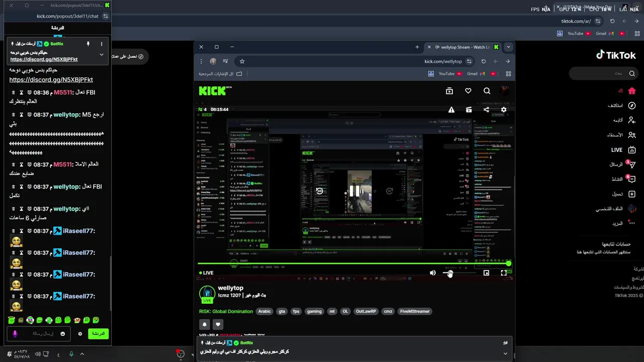This screenshot has width=644, height=362.
Task: Open pinned discord.gg/N5XBjPFkt link
Action: [x=44, y=59]
